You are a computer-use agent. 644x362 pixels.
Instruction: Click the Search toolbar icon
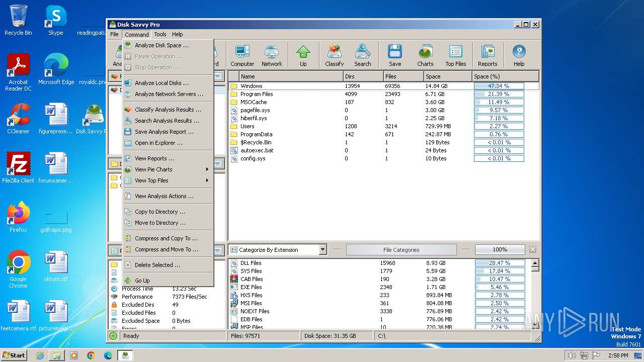point(362,55)
